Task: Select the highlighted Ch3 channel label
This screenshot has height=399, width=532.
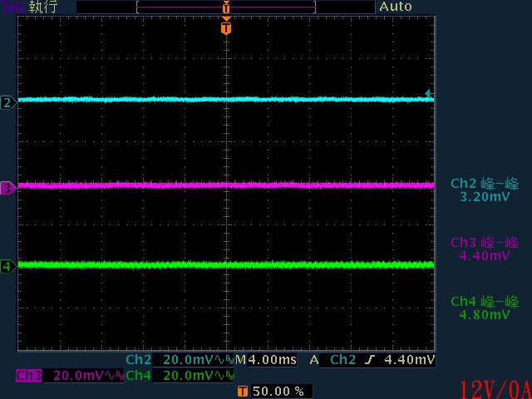Action: click(x=28, y=376)
